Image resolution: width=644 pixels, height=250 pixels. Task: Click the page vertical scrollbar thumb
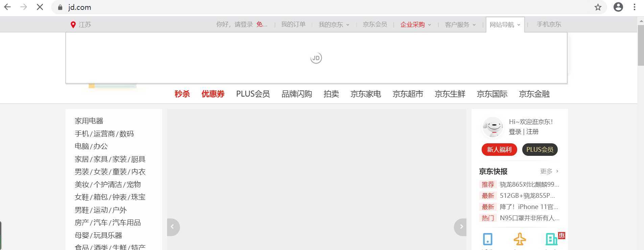[641, 45]
